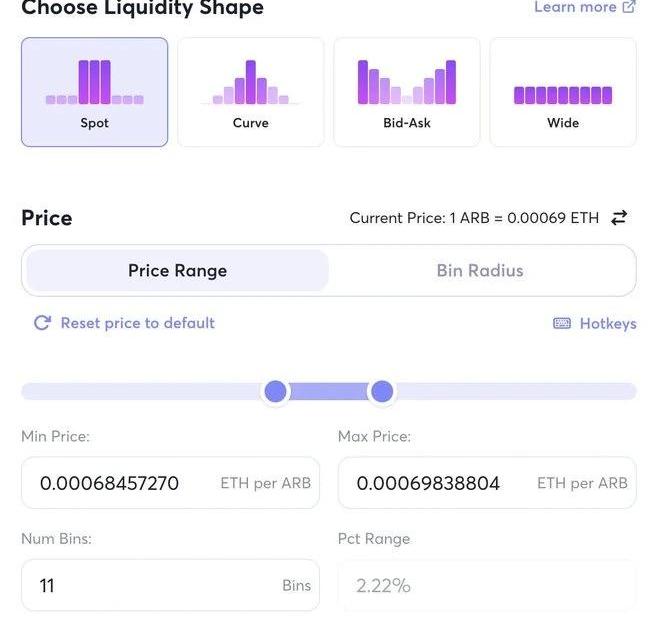The image size is (672, 620).
Task: Click the swap price direction arrows icon
Action: (619, 218)
